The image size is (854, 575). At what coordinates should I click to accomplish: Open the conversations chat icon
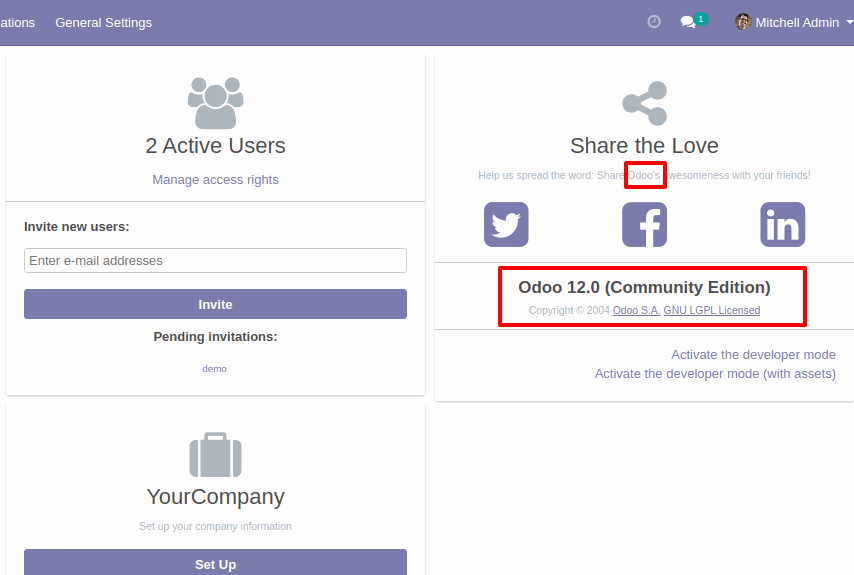(688, 22)
